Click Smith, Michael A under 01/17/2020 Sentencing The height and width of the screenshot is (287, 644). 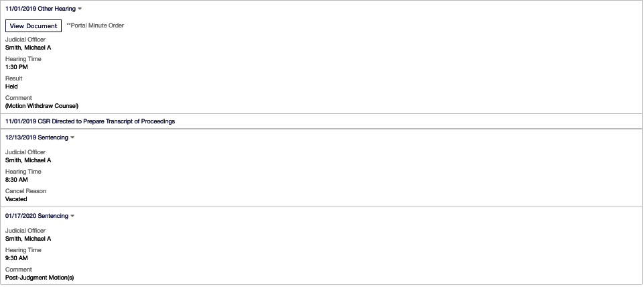point(28,239)
